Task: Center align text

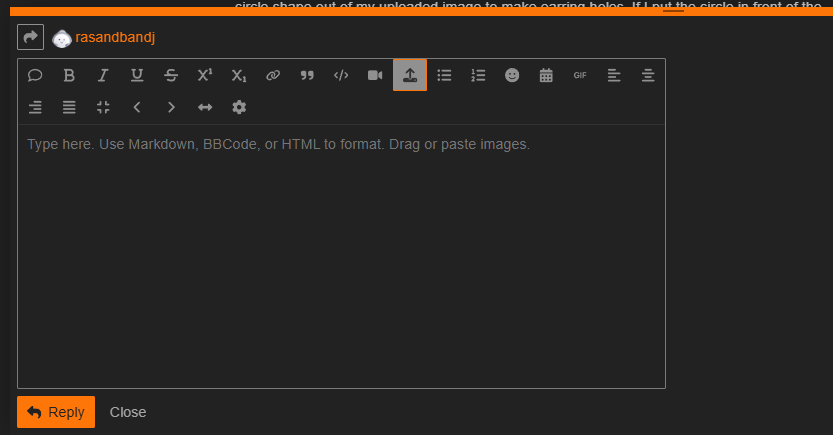Action: coord(648,75)
